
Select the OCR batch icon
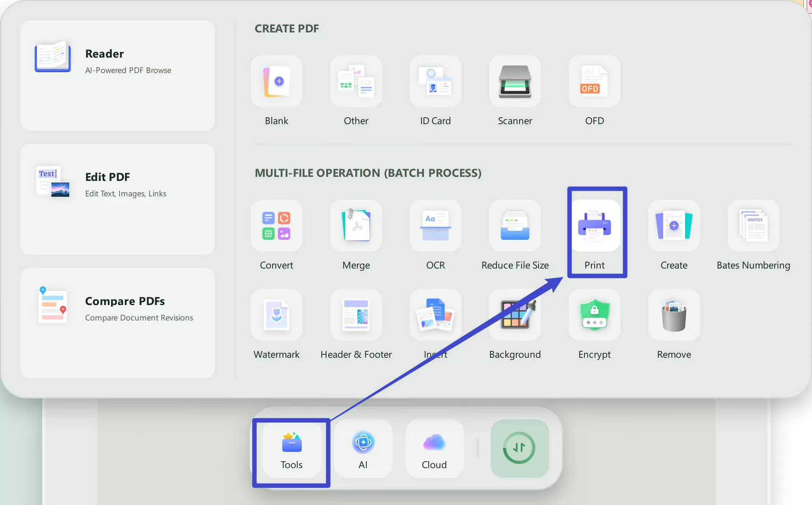coord(435,226)
